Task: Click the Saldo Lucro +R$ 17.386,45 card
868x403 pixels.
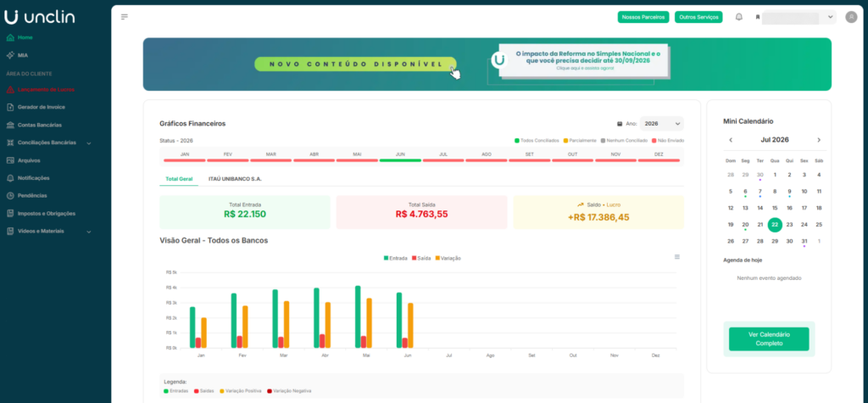Action: tap(598, 212)
